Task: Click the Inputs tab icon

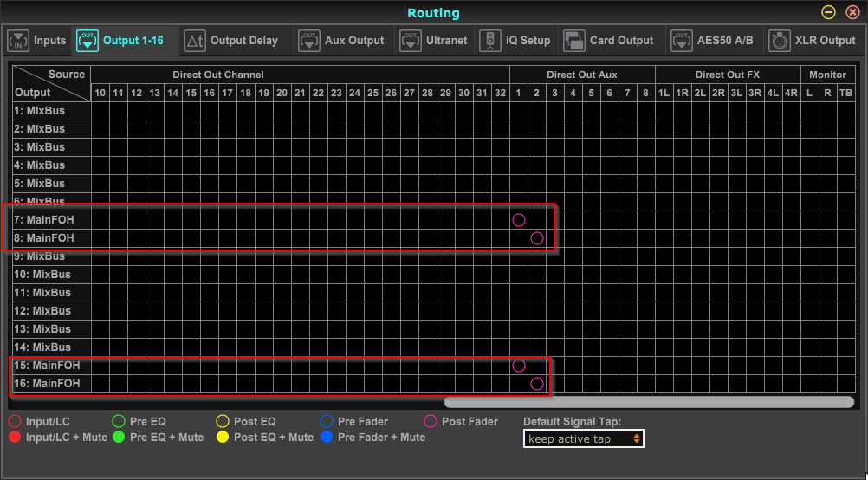Action: [19, 41]
